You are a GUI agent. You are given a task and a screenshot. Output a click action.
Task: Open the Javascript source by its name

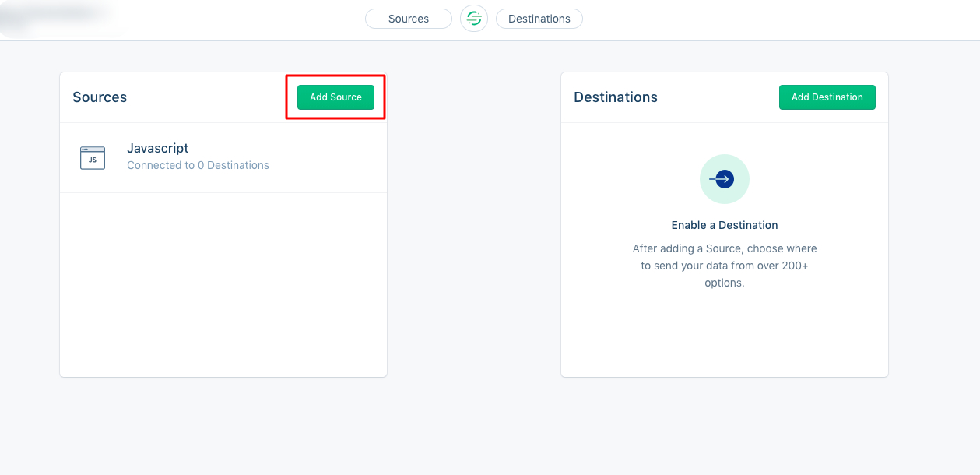[157, 148]
